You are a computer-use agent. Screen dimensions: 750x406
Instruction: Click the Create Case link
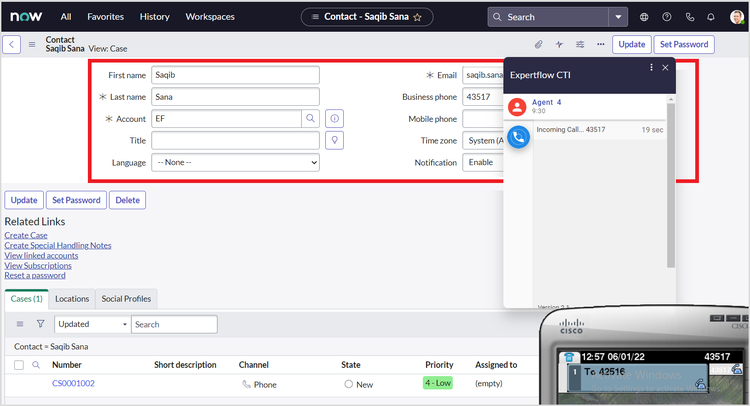pyautogui.click(x=27, y=235)
